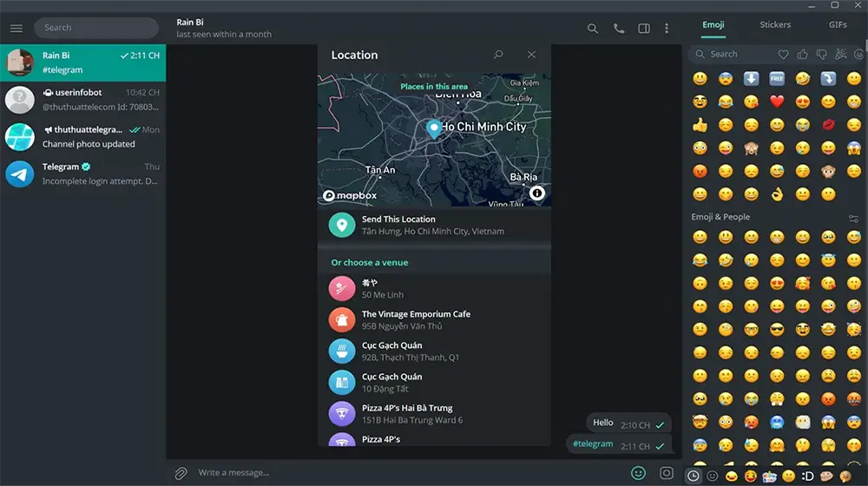Open the userinfobot chat
Screen dimensions: 868x486
(83, 100)
